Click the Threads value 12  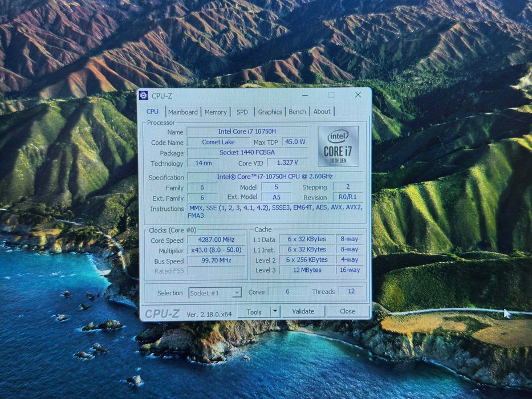(351, 291)
